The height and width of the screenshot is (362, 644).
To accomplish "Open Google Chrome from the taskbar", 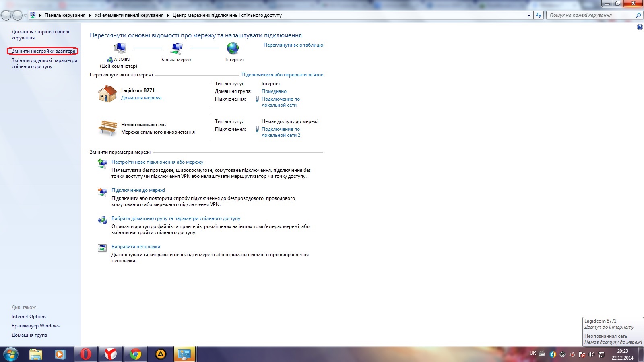I will 136,354.
